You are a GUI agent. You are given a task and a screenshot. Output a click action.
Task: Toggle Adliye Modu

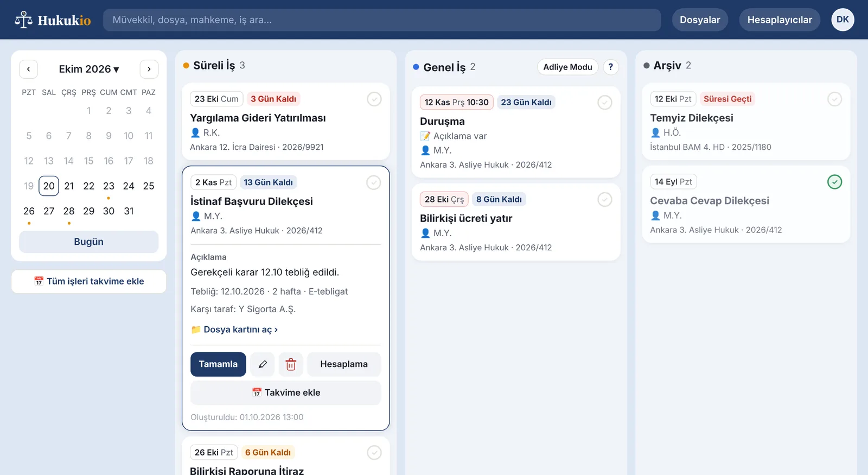tap(567, 67)
